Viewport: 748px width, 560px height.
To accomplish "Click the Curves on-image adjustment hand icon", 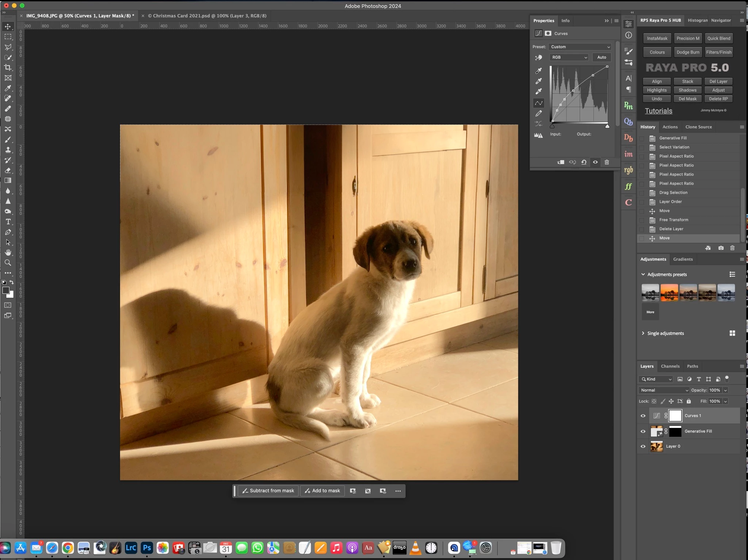I will coord(538,57).
